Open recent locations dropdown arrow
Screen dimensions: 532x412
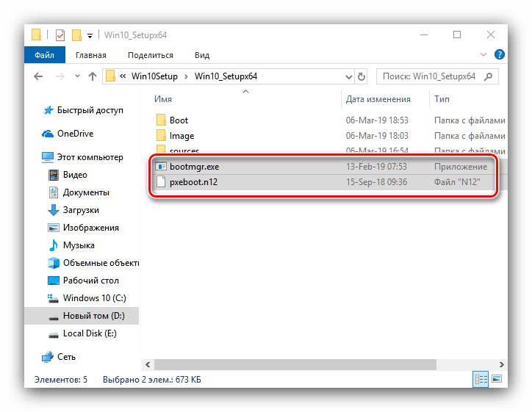(x=77, y=76)
